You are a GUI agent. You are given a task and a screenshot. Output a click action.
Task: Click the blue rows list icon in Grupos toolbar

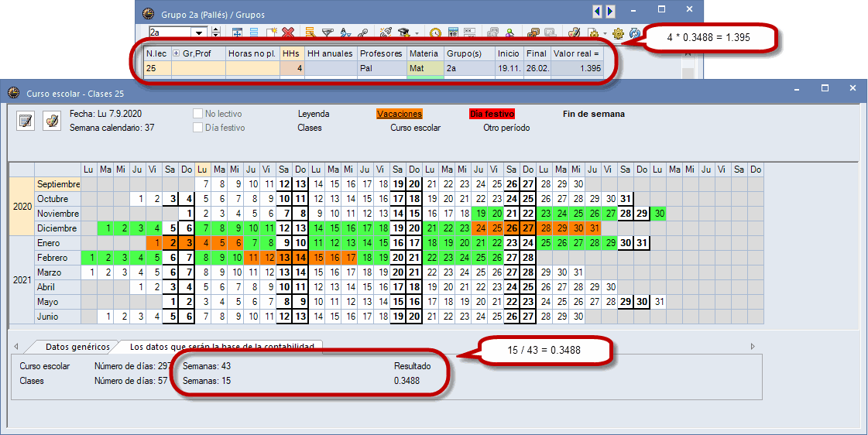coord(254,33)
